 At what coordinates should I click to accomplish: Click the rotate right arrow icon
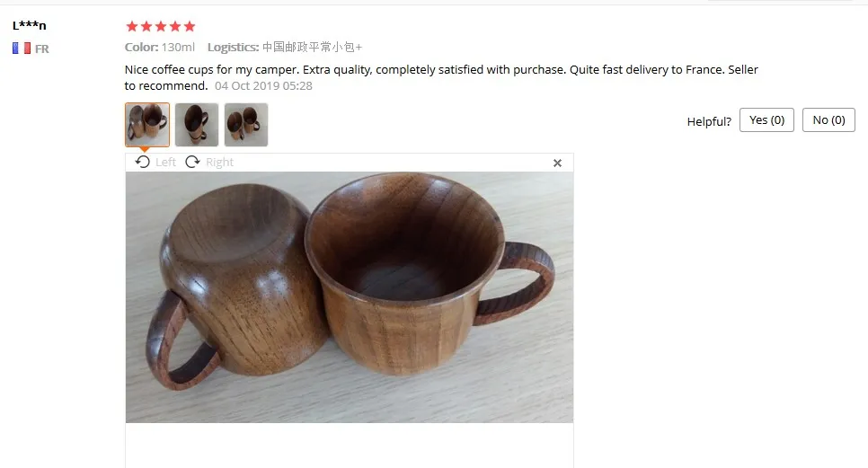click(x=192, y=162)
